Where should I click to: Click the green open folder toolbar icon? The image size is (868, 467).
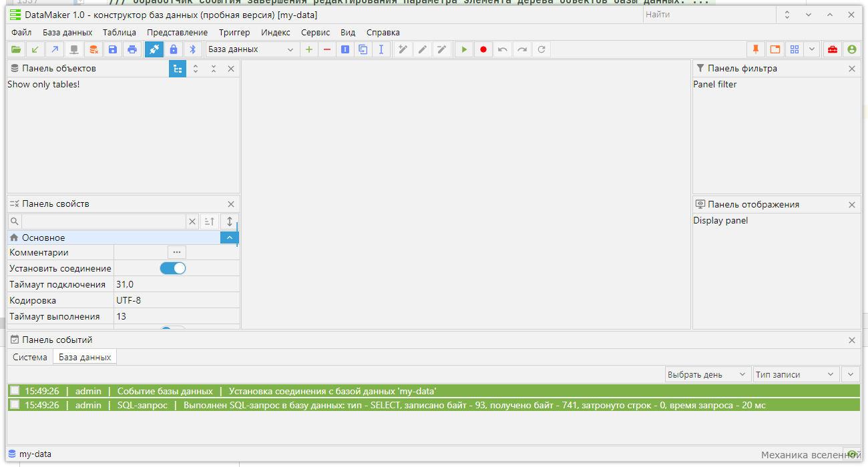16,49
